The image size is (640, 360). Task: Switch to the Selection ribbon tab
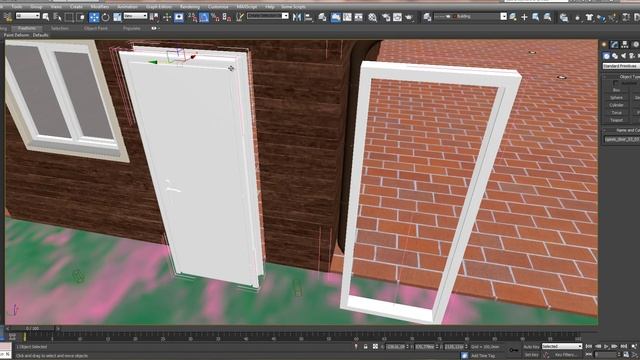[60, 28]
